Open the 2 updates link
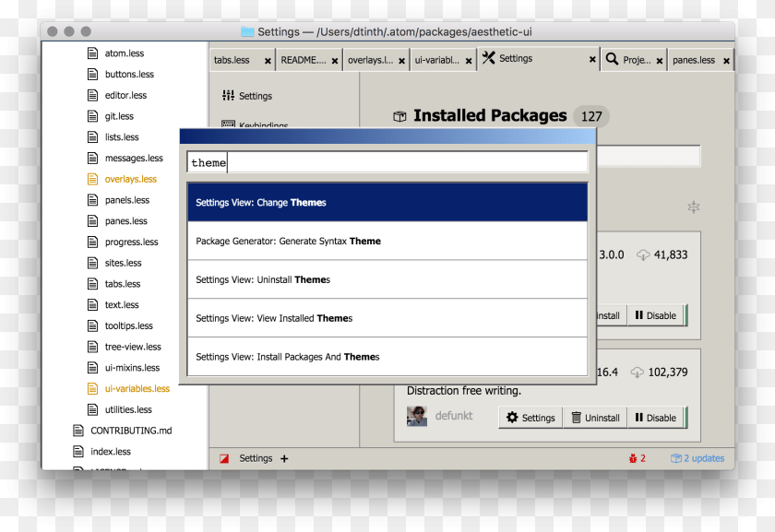Image resolution: width=775 pixels, height=532 pixels. pyautogui.click(x=697, y=458)
